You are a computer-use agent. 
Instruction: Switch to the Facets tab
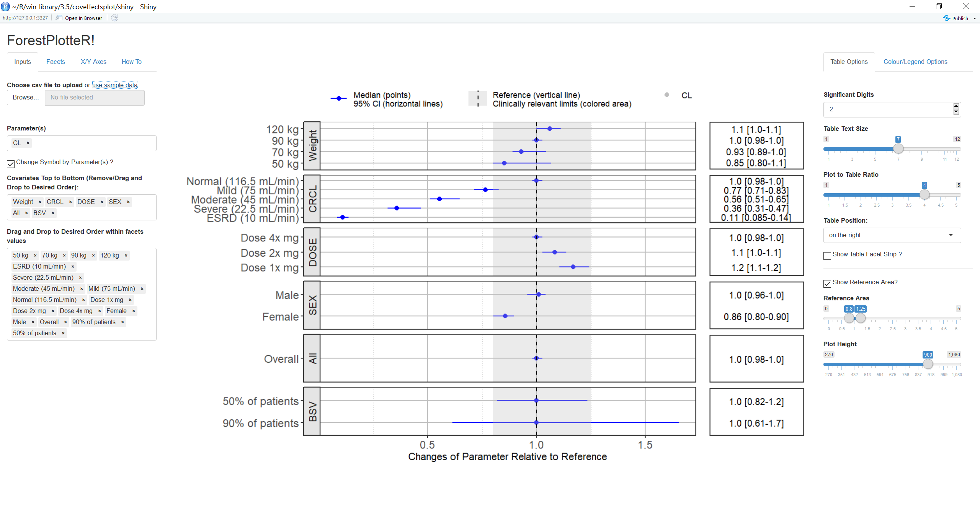(56, 62)
